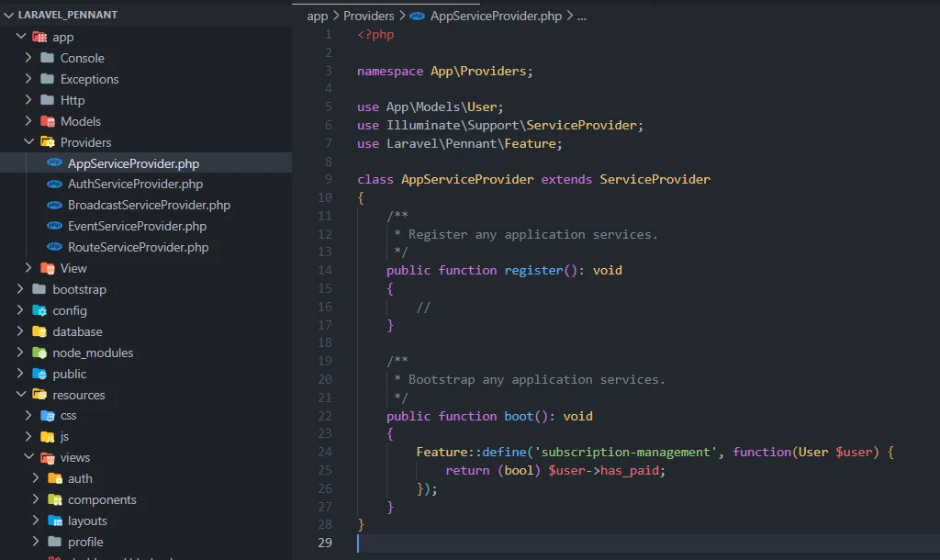Expand the Console folder chevron
Screen dimensions: 940x560
click(x=28, y=58)
